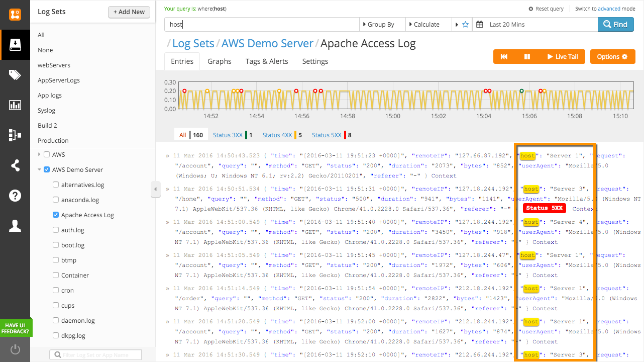Check the anaconda.log checkbox
The height and width of the screenshot is (362, 644).
tap(56, 200)
